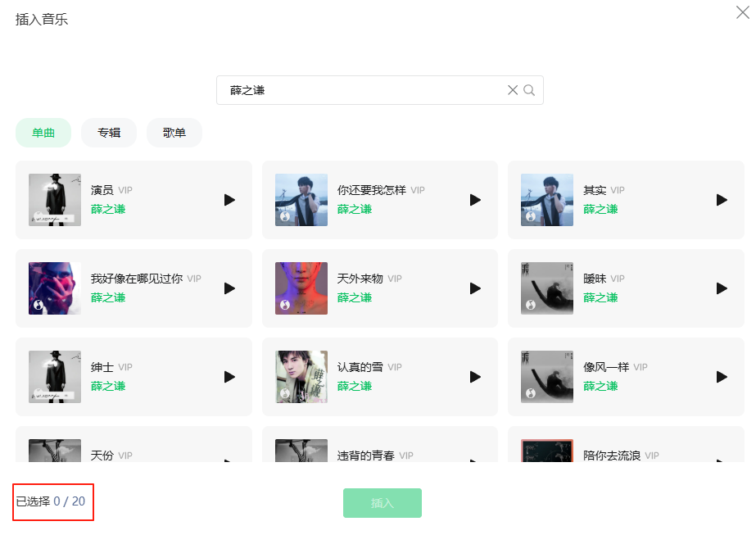Clear the search box text
This screenshot has height=535, width=756.
pos(513,90)
